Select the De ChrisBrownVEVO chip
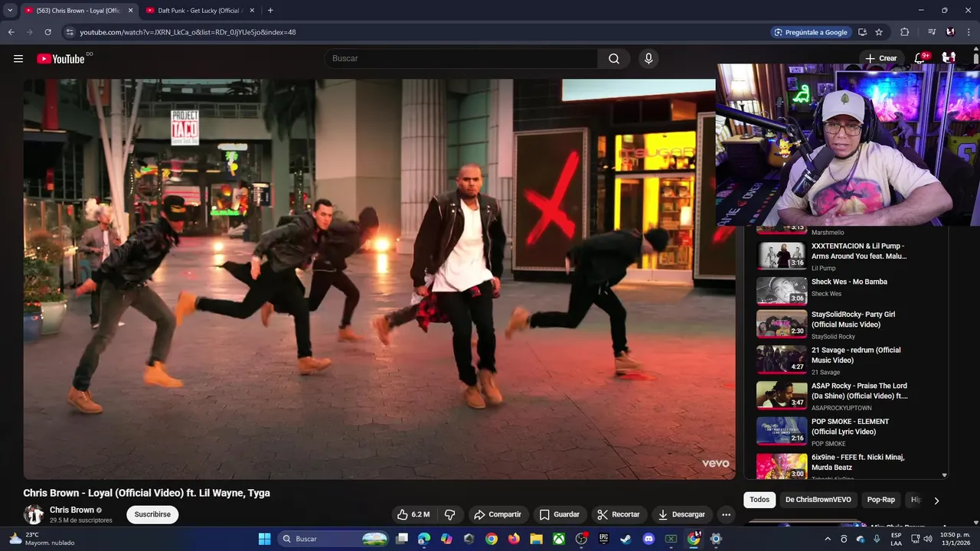This screenshot has width=980, height=551. click(818, 500)
